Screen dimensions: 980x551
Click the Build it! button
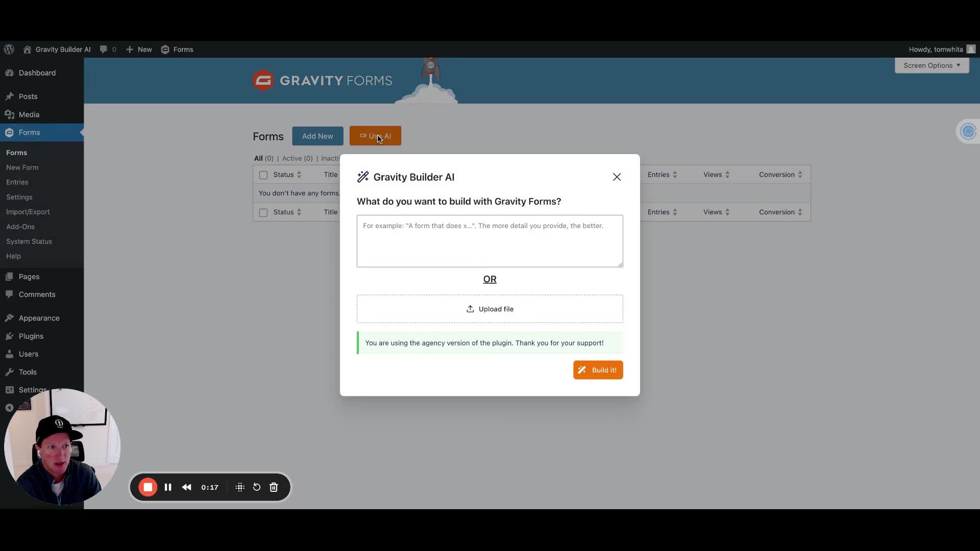pos(598,369)
